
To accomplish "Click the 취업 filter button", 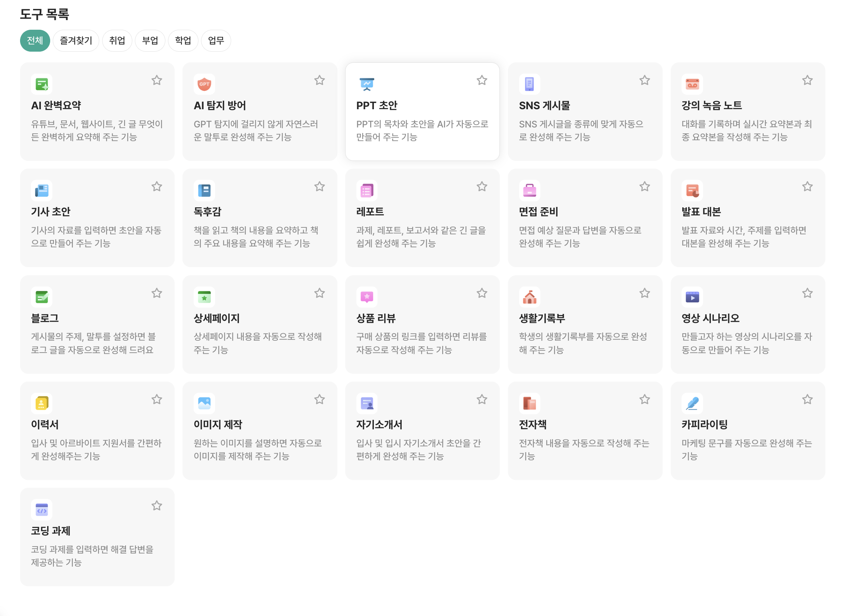I will [x=117, y=41].
